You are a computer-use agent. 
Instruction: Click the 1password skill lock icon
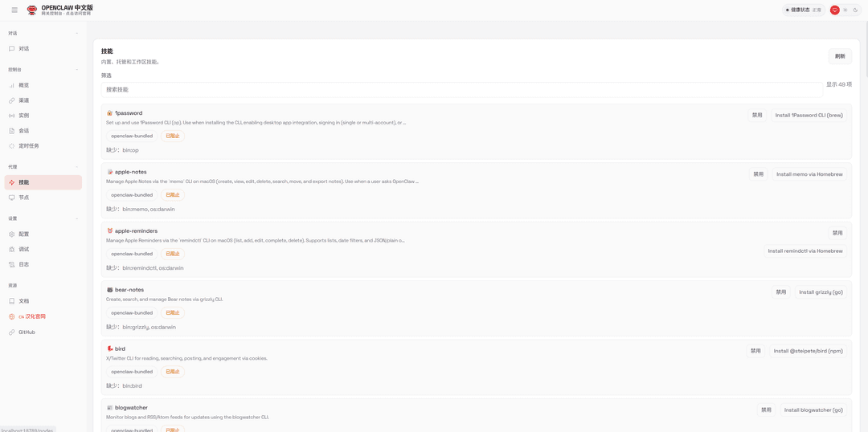click(x=109, y=113)
